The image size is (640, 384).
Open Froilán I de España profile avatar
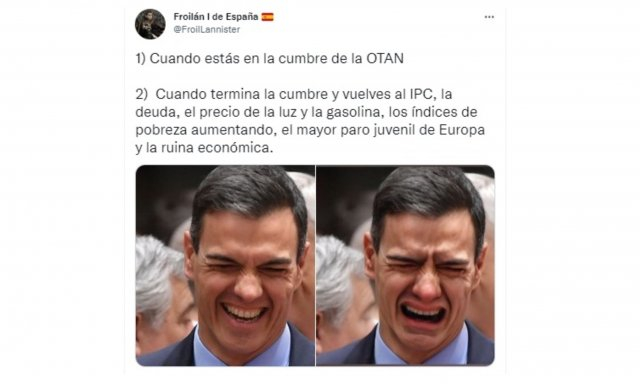(x=150, y=24)
